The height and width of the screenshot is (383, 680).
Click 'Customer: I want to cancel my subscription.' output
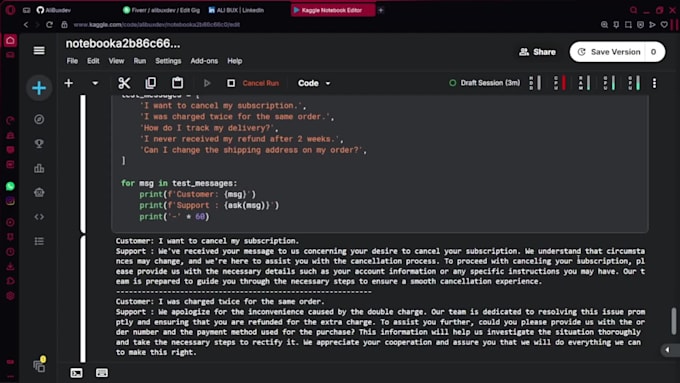207,241
